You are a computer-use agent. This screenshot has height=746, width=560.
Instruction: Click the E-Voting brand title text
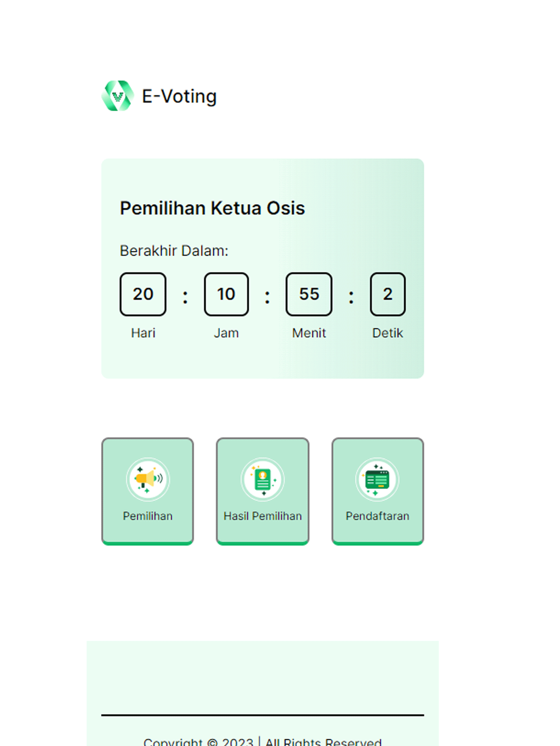coord(179,96)
